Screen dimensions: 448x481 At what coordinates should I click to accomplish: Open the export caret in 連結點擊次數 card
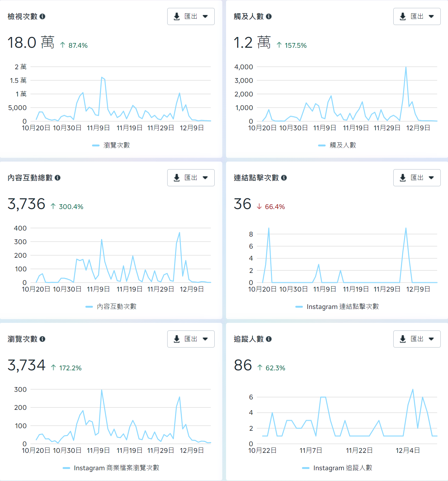(431, 178)
